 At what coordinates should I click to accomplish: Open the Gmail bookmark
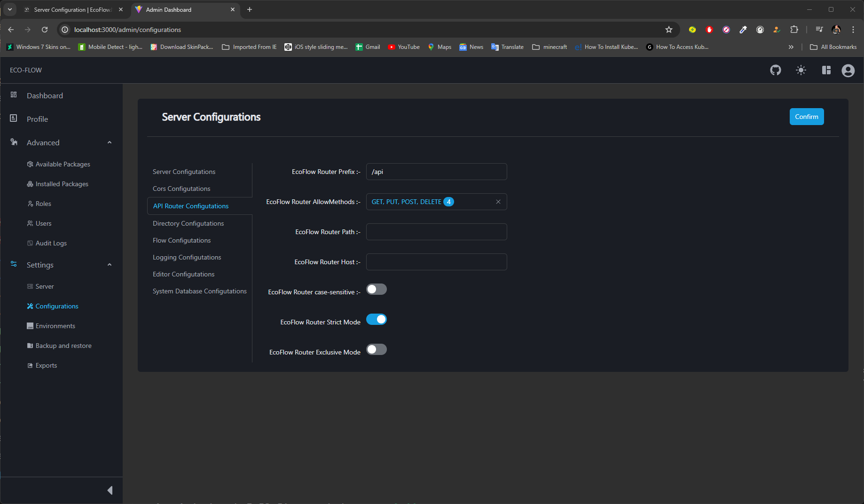coord(368,47)
